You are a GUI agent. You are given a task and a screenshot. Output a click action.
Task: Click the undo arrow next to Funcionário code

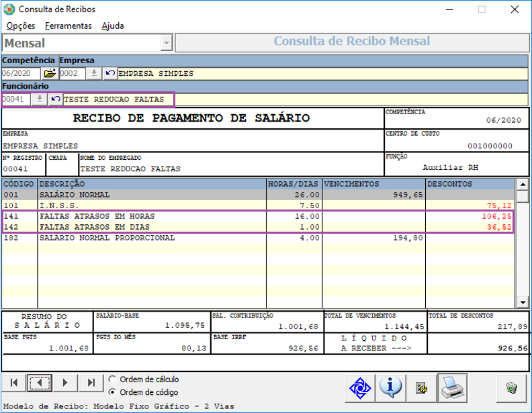click(x=56, y=99)
